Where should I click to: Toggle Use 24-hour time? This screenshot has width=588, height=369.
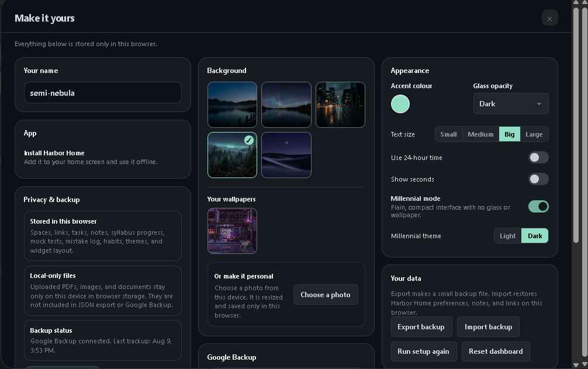pyautogui.click(x=538, y=157)
